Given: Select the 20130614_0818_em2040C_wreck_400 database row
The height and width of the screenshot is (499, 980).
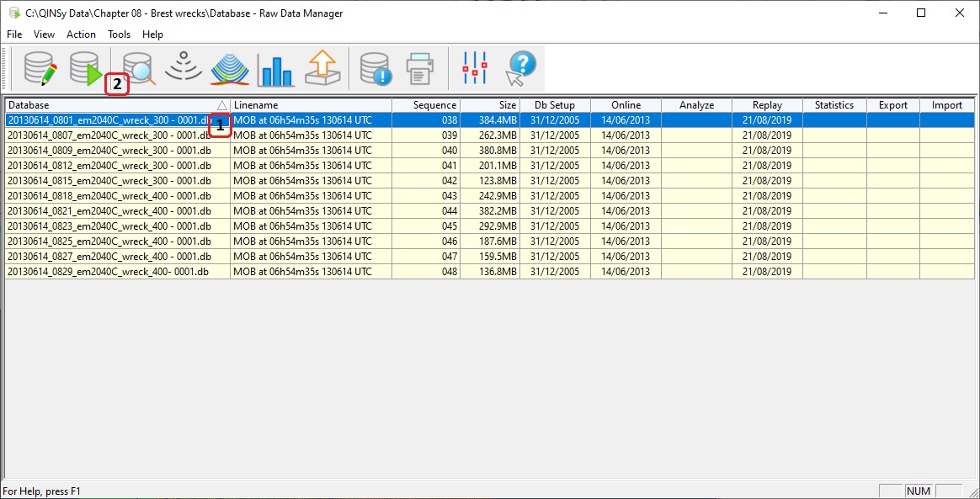Looking at the screenshot, I should tap(109, 196).
